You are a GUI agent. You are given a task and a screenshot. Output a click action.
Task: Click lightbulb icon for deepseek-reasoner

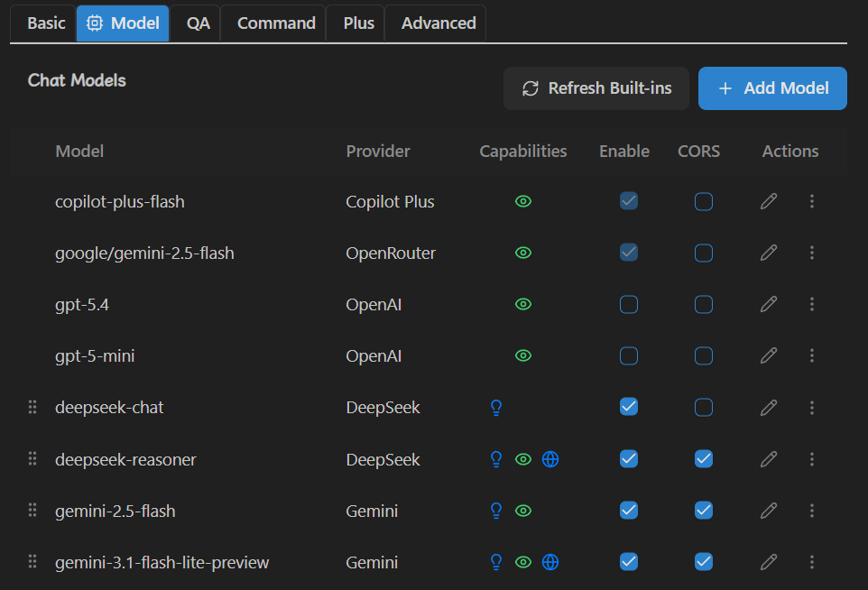[x=496, y=459]
